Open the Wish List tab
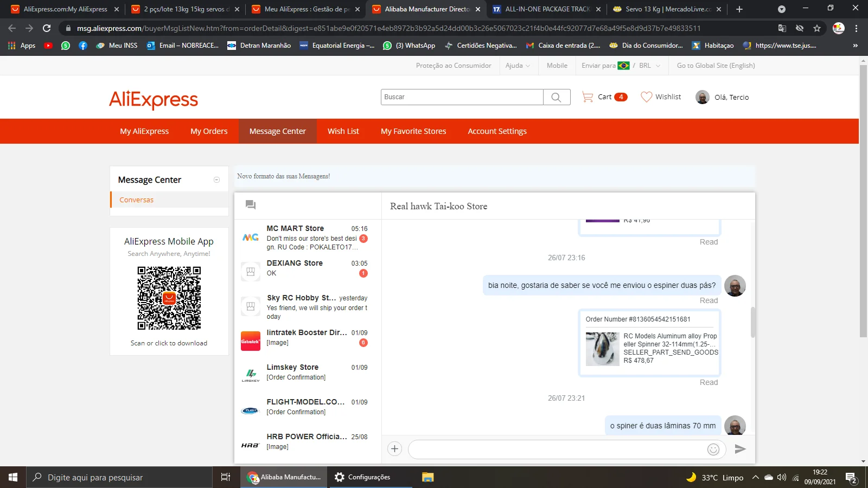This screenshot has width=868, height=488. pos(343,131)
